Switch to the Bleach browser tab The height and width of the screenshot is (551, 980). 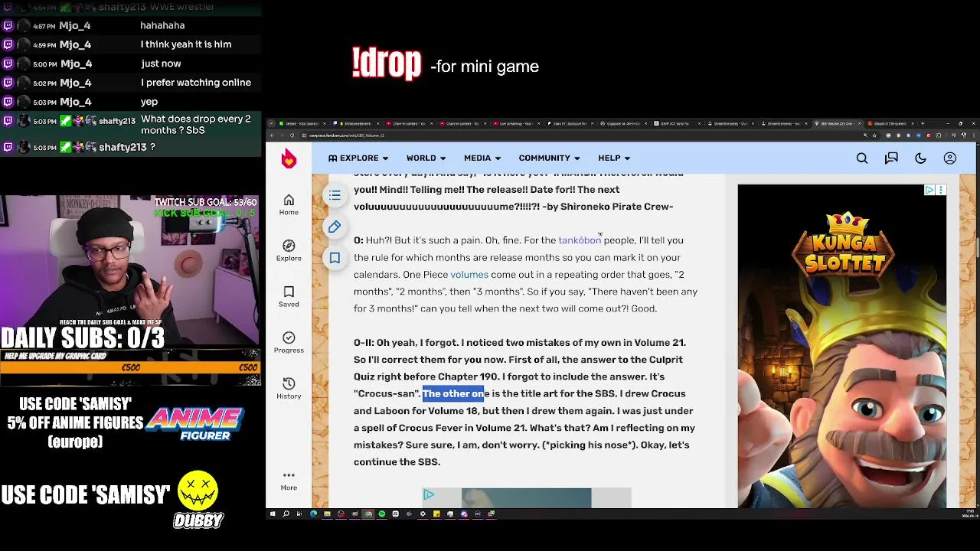891,123
